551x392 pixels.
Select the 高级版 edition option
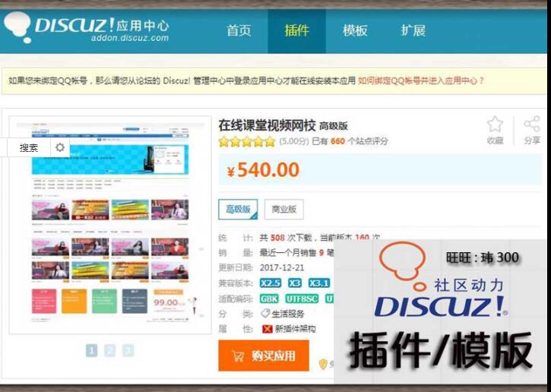pos(238,209)
